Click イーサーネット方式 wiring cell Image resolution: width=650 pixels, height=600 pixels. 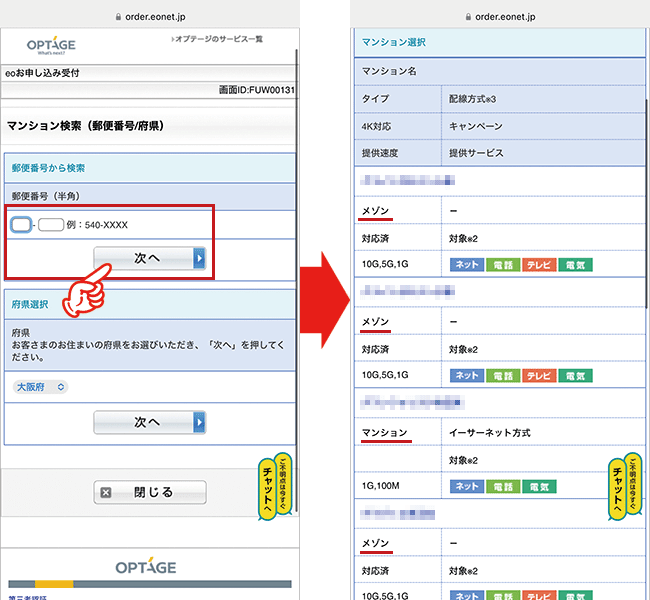coord(543,432)
